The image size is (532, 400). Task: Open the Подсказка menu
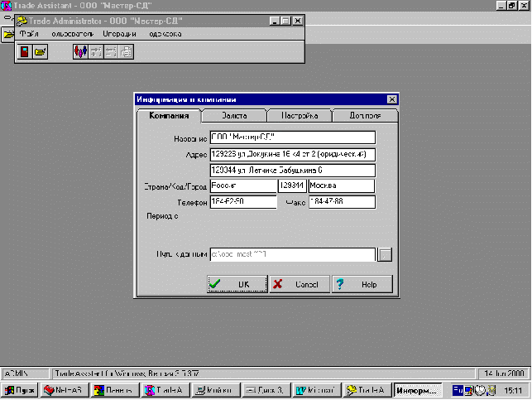tap(165, 34)
